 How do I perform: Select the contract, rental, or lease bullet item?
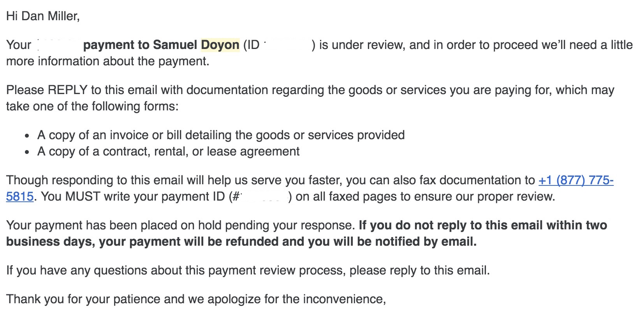click(168, 152)
